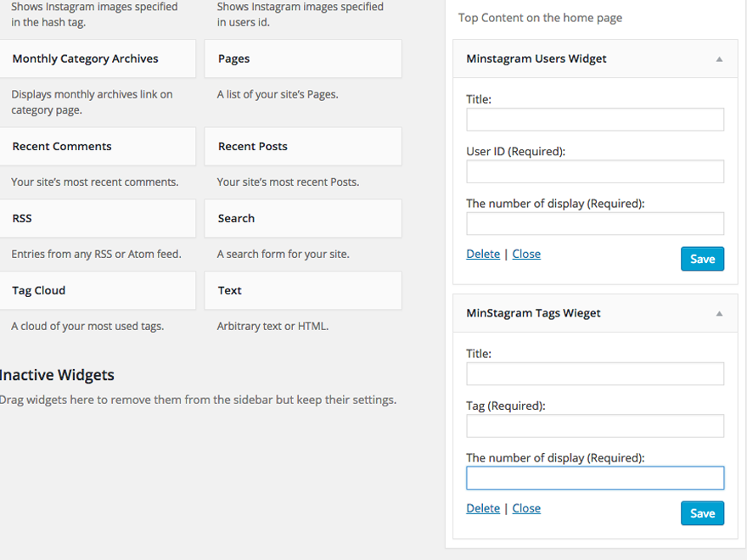The image size is (747, 560).
Task: Select the Monthly Category Archives widget
Action: (x=97, y=59)
